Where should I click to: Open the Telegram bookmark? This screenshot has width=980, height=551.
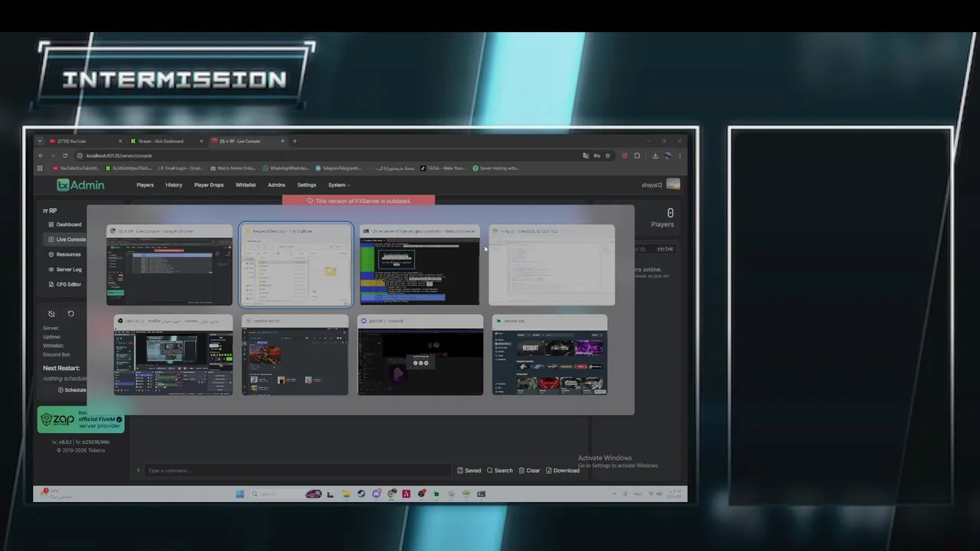pyautogui.click(x=338, y=168)
